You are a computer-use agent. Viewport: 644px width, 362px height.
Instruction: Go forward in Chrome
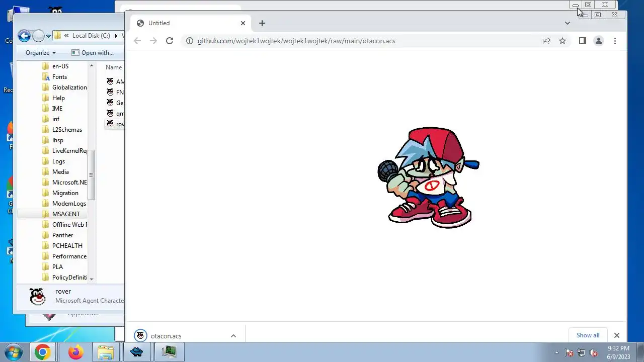[153, 41]
